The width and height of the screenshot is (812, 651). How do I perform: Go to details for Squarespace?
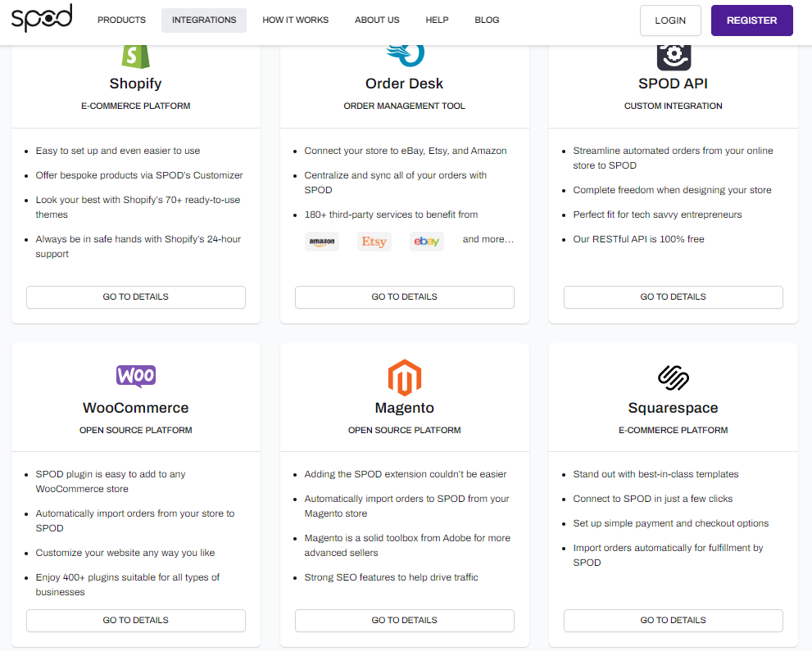(x=674, y=621)
